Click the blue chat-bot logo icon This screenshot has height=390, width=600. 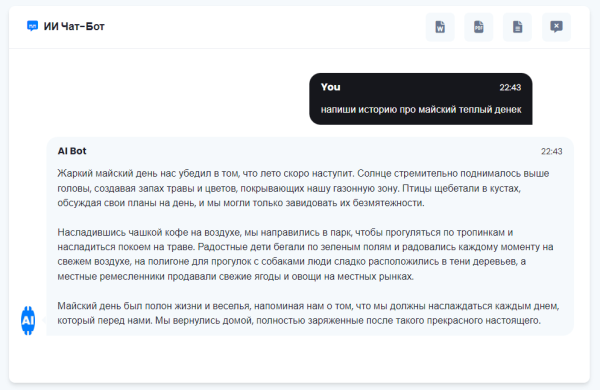33,26
